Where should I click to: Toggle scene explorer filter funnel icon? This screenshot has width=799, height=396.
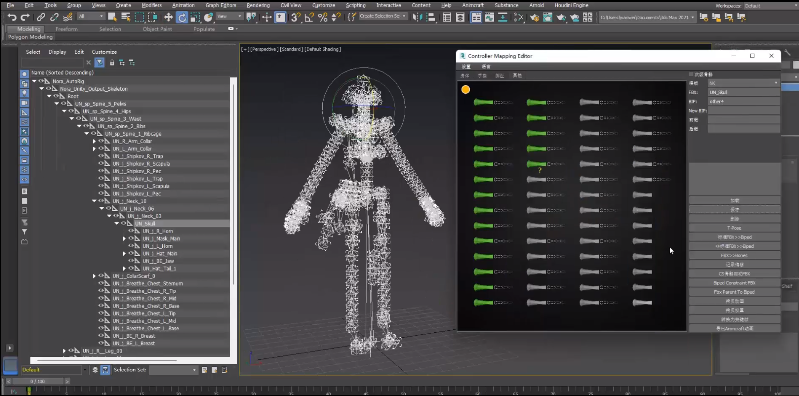[100, 62]
